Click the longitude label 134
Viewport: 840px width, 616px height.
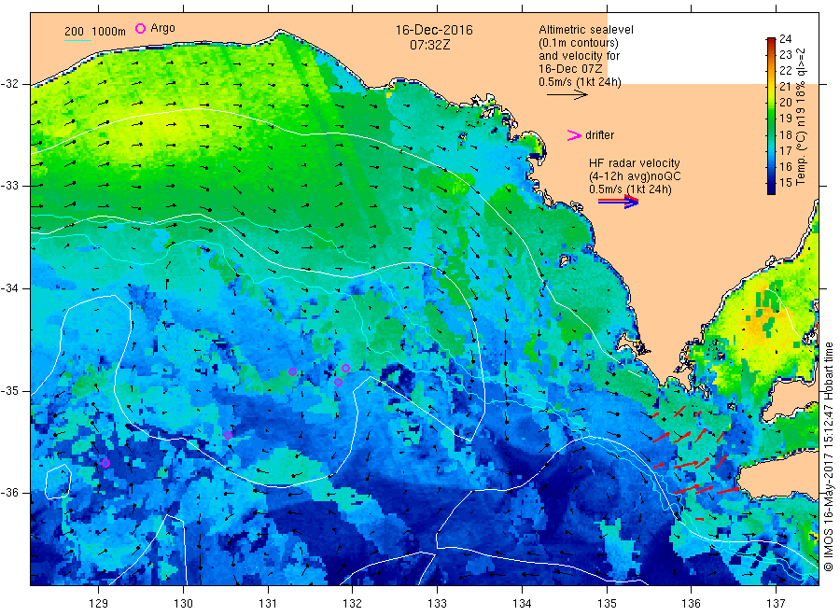click(x=522, y=604)
